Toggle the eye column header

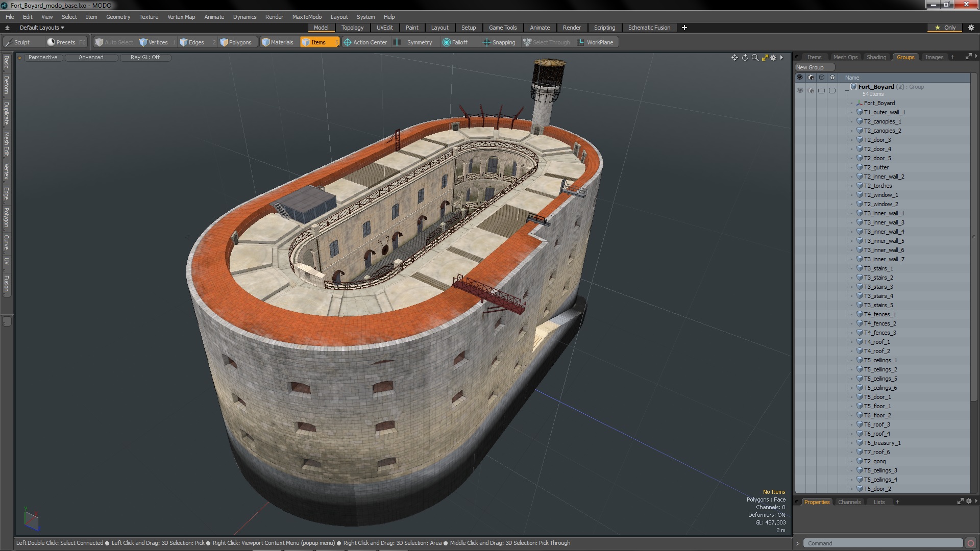point(800,78)
